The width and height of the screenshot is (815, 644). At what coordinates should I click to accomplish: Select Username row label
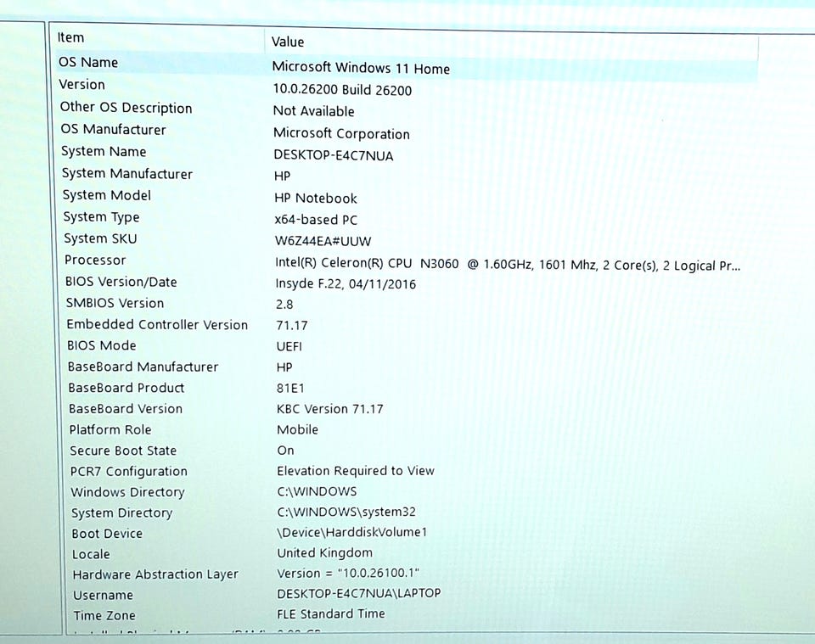click(x=103, y=595)
